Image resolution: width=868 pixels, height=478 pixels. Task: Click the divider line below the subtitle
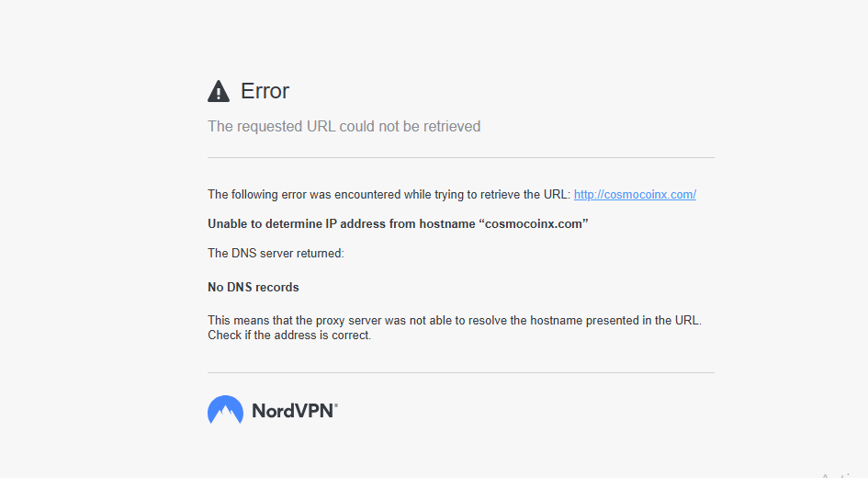click(x=460, y=158)
